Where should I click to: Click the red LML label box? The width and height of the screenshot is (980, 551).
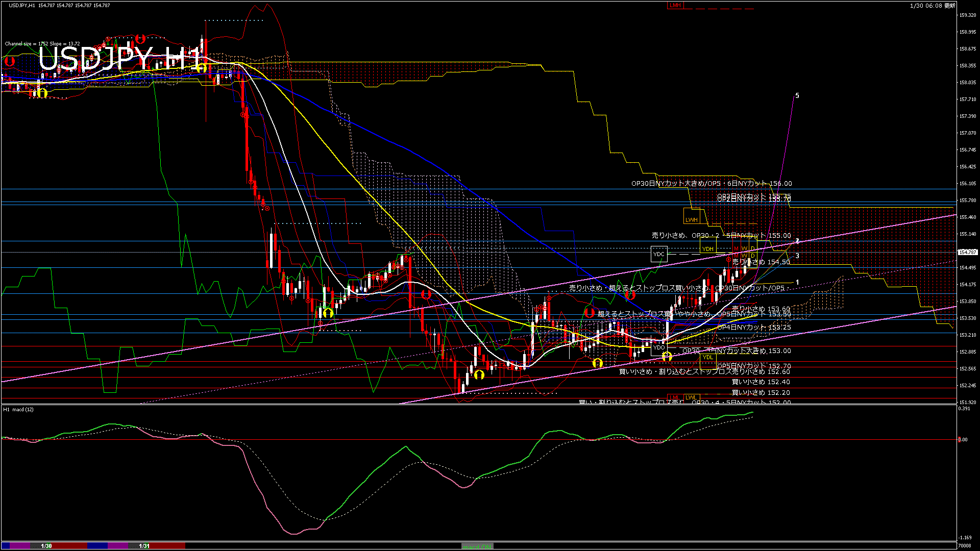point(674,397)
